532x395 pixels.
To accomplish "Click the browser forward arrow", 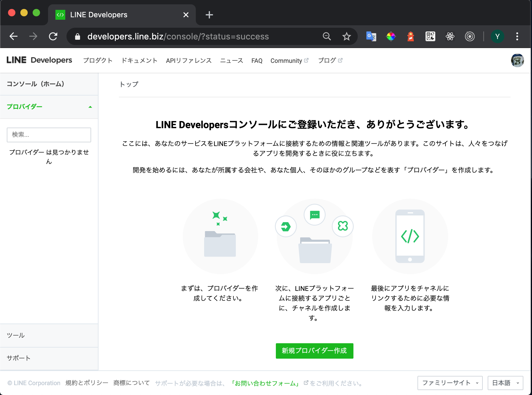I will coord(33,36).
